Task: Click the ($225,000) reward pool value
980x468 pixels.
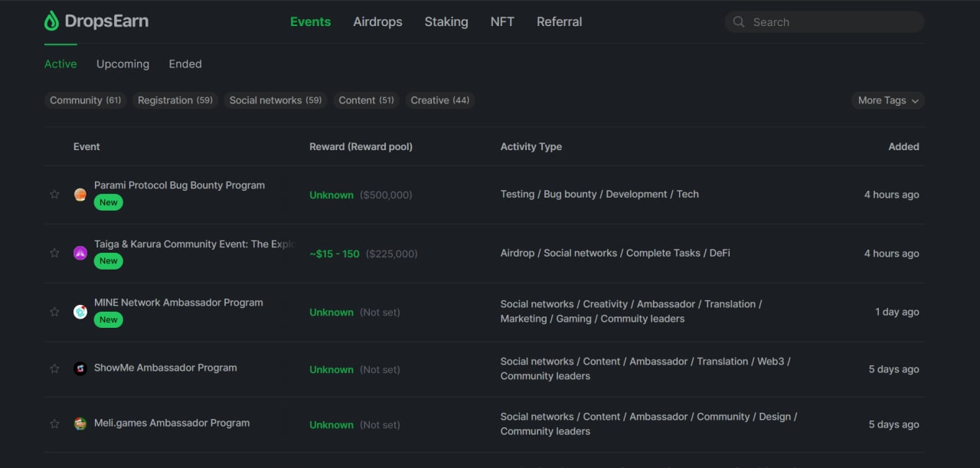Action: tap(392, 254)
